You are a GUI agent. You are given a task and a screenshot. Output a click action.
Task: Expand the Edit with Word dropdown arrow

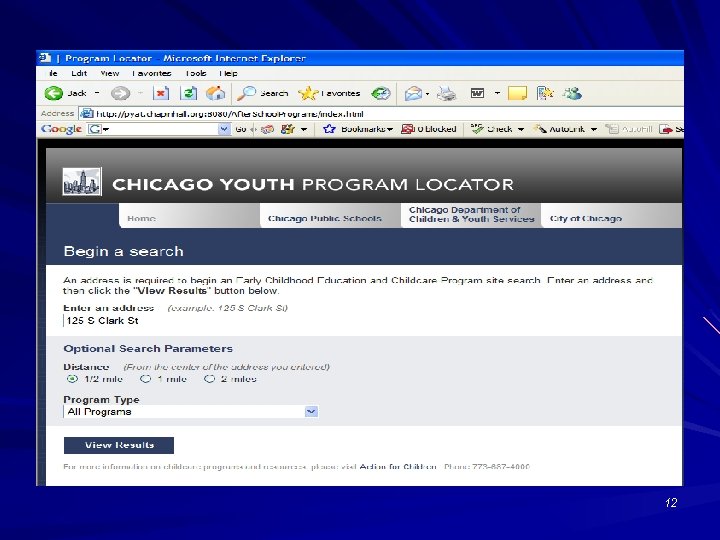click(497, 93)
